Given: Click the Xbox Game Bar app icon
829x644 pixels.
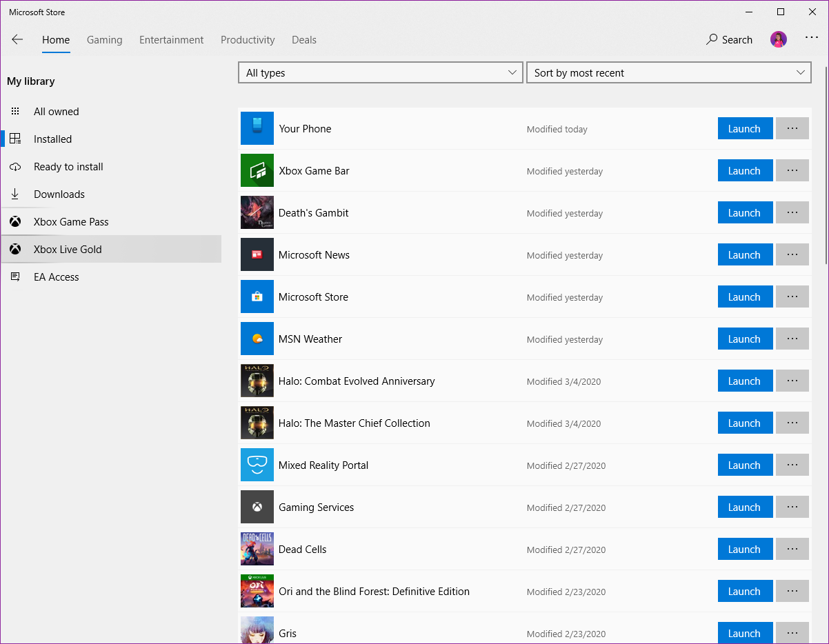Looking at the screenshot, I should [257, 171].
